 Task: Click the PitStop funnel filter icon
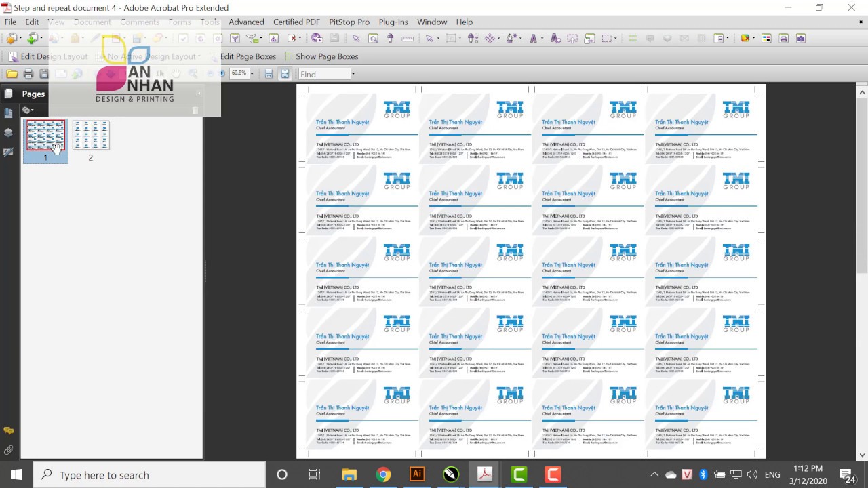235,39
